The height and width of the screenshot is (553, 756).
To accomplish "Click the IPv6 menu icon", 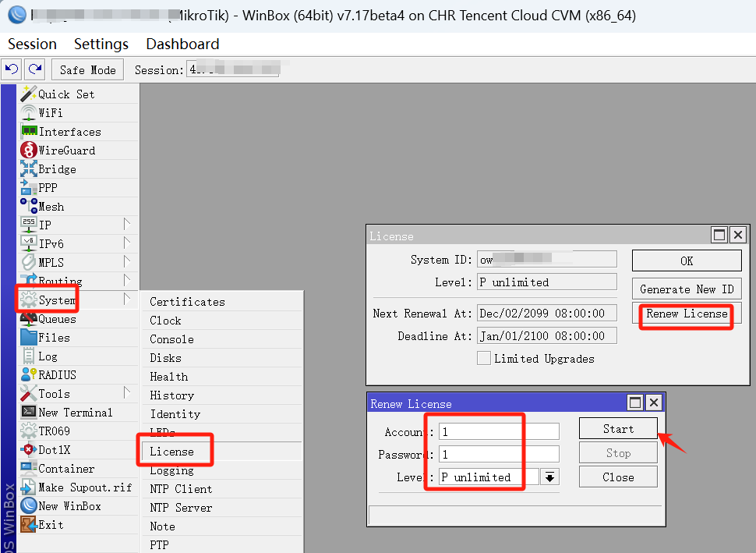I will pos(28,243).
